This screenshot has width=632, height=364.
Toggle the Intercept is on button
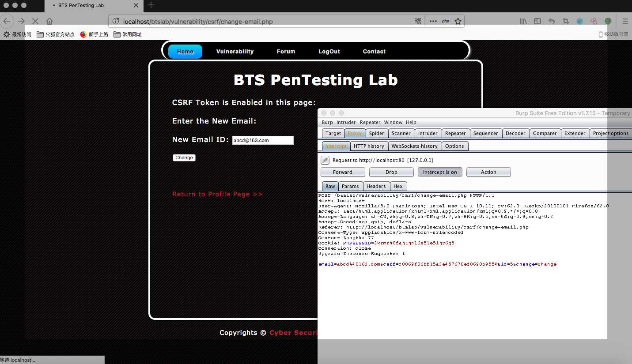coord(440,172)
